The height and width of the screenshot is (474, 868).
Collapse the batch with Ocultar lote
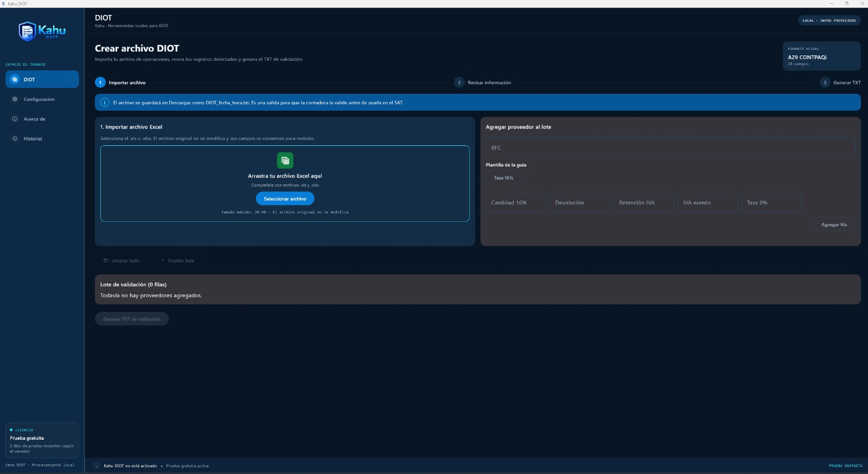click(x=177, y=261)
